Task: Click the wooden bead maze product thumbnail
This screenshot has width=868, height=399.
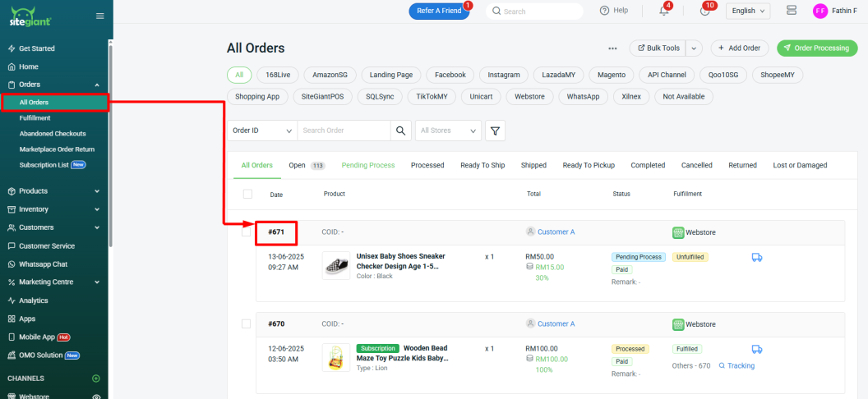Action: pos(336,358)
